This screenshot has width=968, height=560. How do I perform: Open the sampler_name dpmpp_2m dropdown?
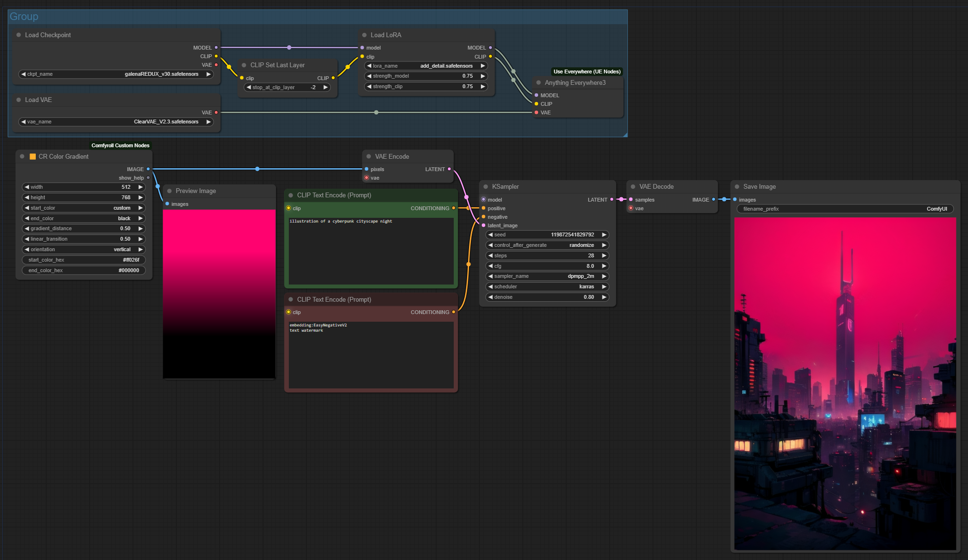tap(547, 276)
